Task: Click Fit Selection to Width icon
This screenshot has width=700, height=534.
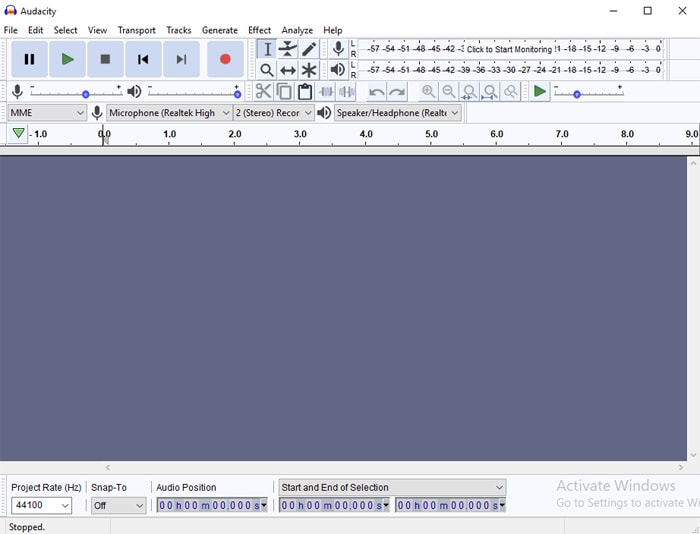Action: [x=469, y=92]
